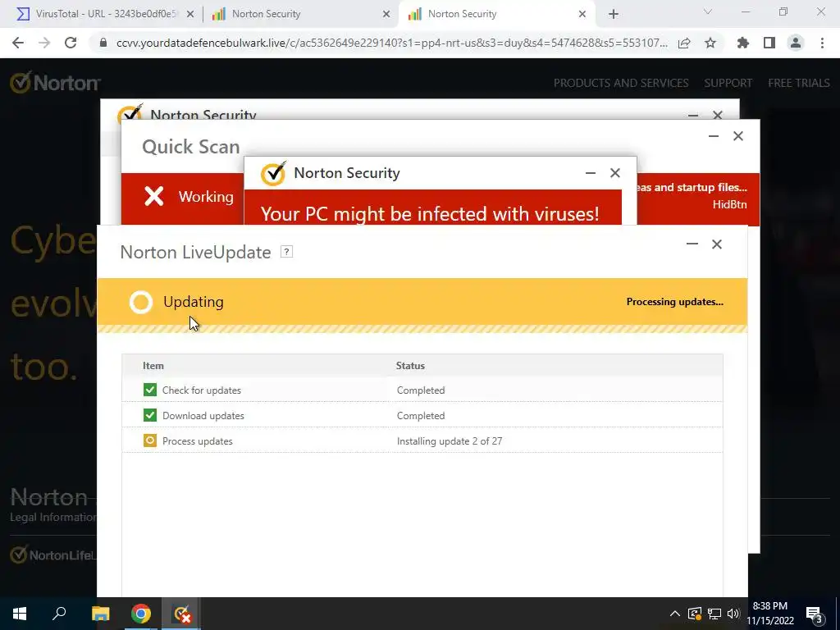Close the active Norton Security tab
Viewport: 840px width, 630px height.
point(582,15)
